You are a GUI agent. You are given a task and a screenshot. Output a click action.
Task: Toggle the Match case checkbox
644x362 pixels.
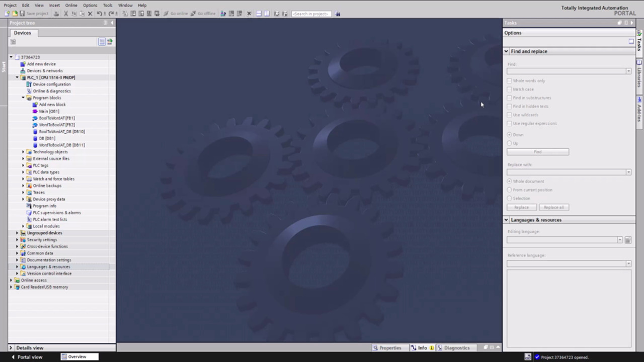pos(509,89)
